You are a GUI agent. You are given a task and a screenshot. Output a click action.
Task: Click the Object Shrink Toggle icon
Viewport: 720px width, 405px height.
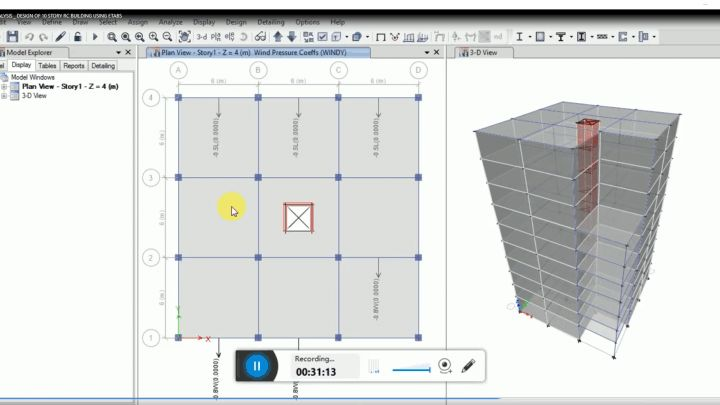[308, 37]
